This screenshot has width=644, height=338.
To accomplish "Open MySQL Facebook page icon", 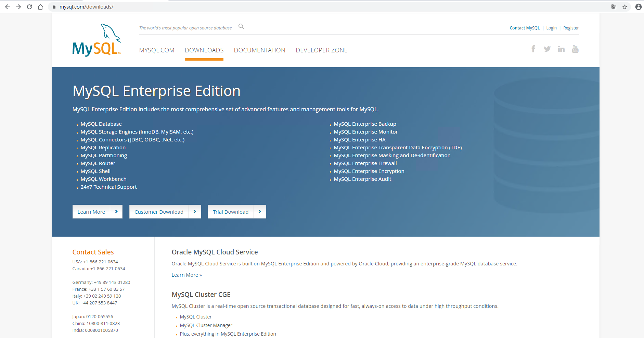I will coord(533,49).
